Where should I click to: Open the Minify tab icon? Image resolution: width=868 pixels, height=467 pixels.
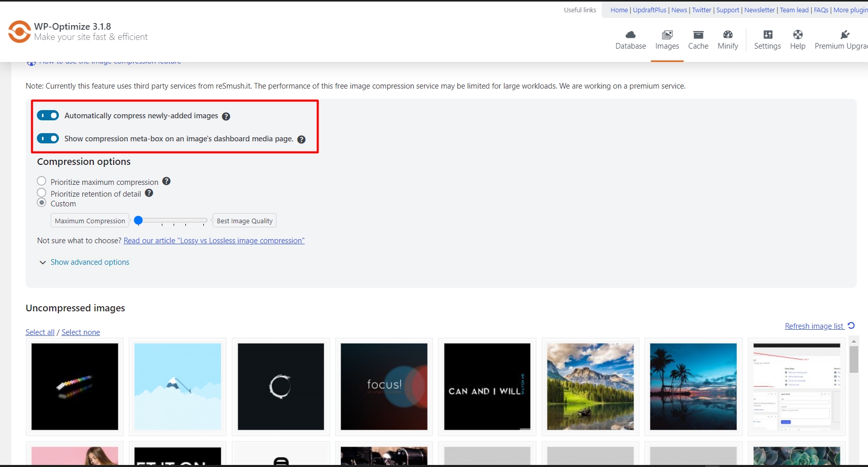tap(728, 34)
